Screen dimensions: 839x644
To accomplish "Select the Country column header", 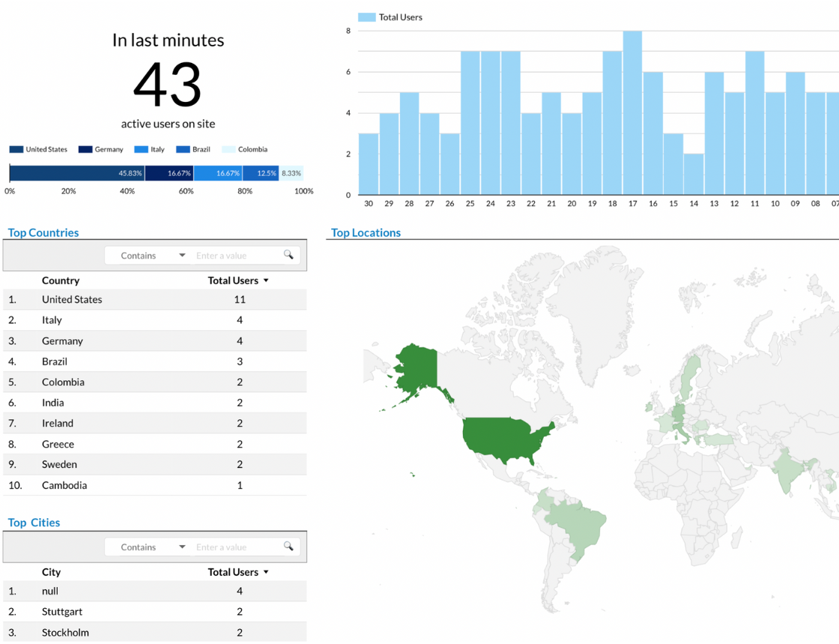I will point(61,281).
